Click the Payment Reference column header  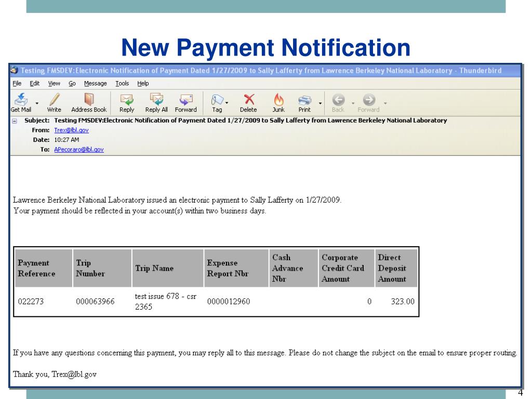tap(44, 268)
